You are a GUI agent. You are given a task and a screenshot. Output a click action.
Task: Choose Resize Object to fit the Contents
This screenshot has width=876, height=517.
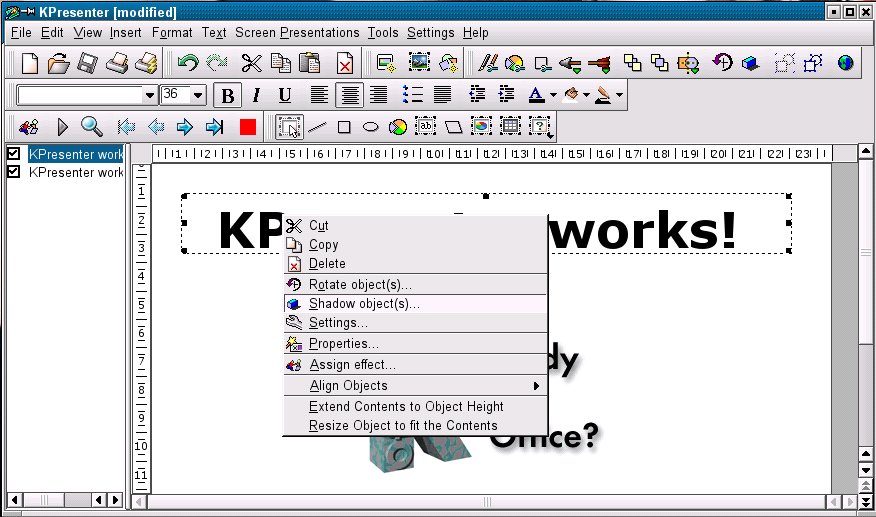(415, 425)
